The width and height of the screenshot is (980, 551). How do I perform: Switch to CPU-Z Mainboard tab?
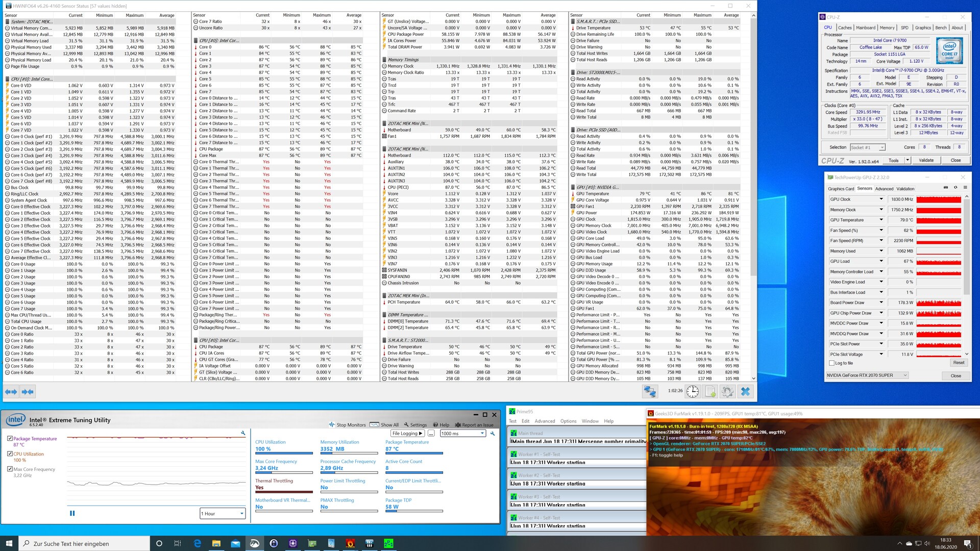[866, 28]
